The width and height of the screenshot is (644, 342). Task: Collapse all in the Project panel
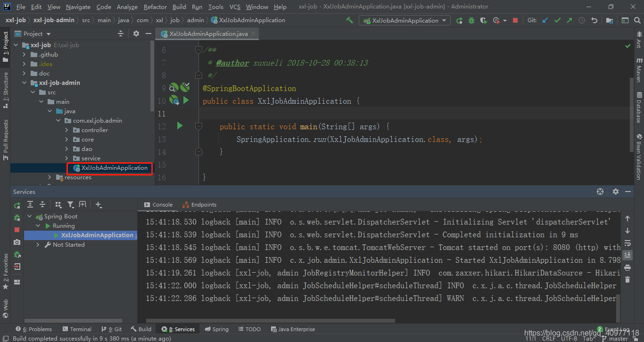click(x=121, y=33)
